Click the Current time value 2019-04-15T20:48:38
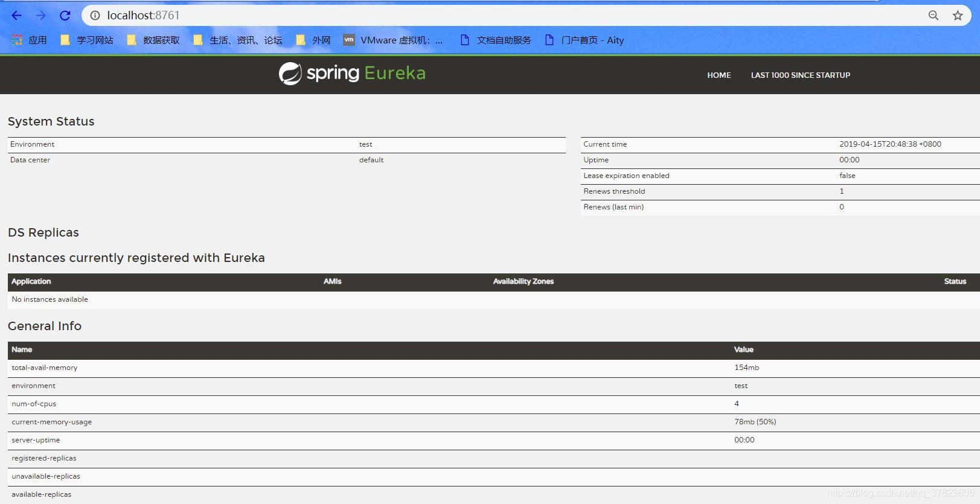The image size is (980, 504). point(890,144)
